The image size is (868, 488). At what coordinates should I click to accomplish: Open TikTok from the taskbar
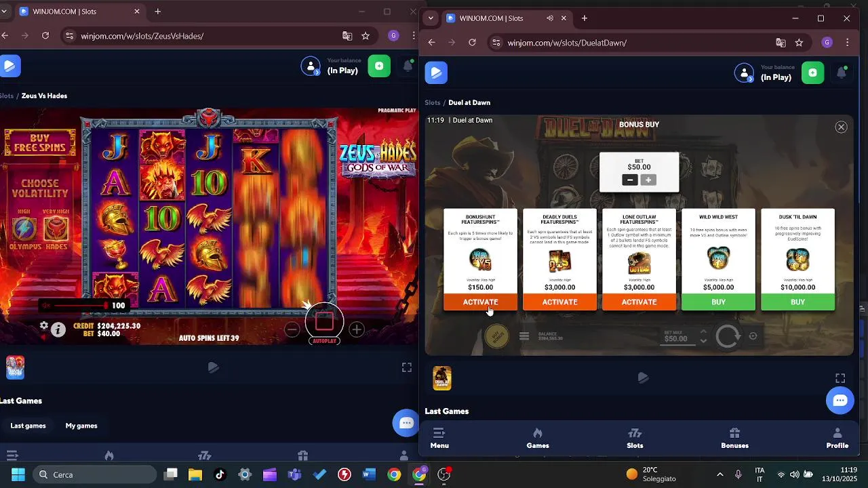[220, 474]
